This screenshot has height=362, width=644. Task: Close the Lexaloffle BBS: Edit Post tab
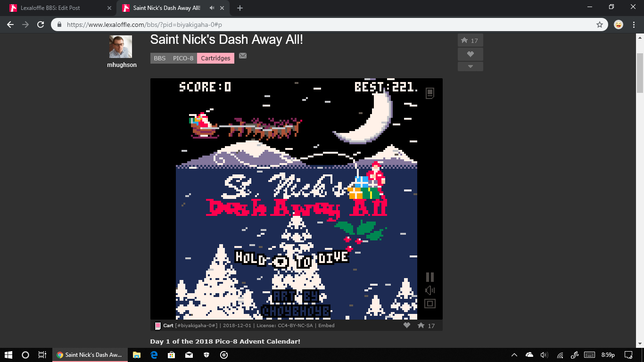click(x=109, y=8)
